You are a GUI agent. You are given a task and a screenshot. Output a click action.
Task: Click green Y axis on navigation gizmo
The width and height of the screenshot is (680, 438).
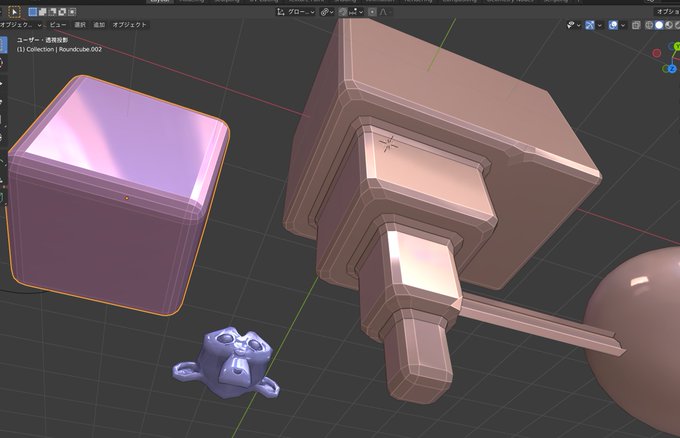677,46
